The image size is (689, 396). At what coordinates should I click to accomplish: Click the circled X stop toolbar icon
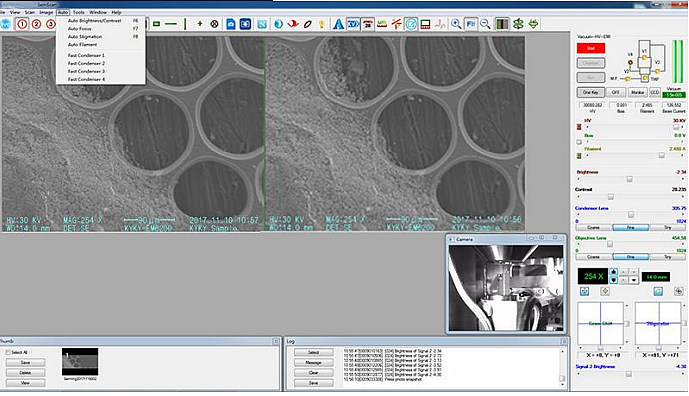point(214,24)
